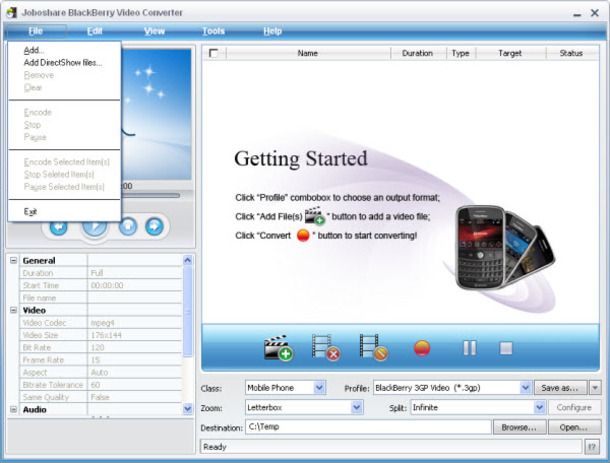
Task: Click the File name property row
Action: pyautogui.click(x=101, y=298)
